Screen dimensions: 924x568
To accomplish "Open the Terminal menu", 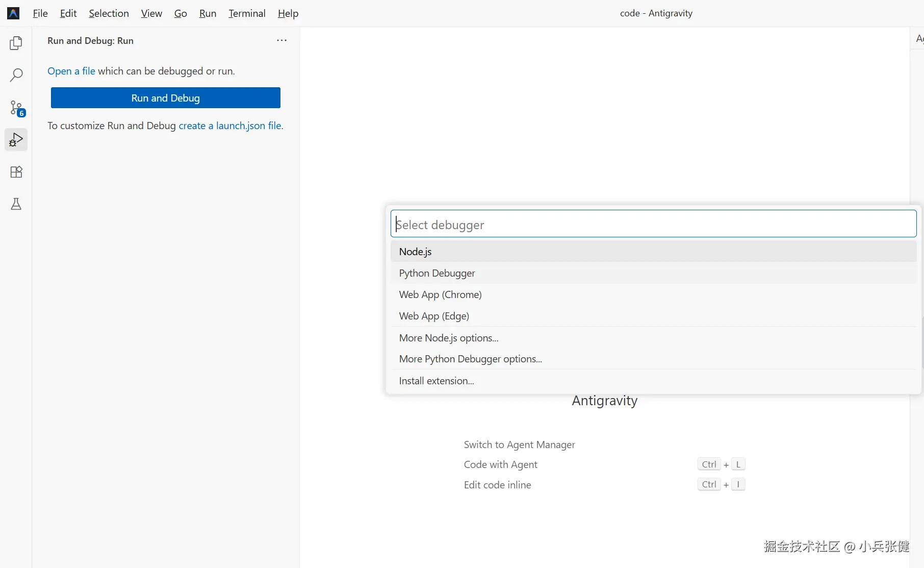I will [247, 13].
